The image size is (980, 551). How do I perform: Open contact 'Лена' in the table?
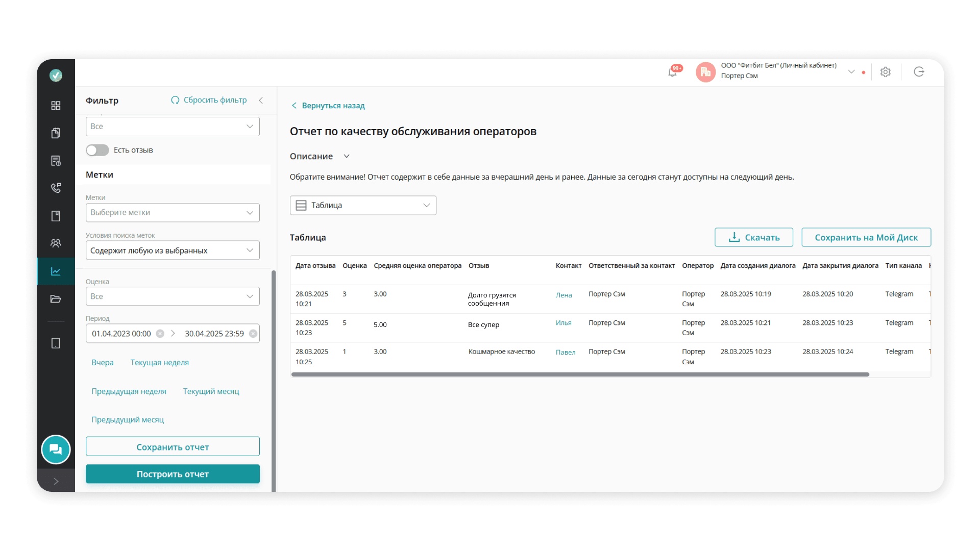pyautogui.click(x=563, y=295)
